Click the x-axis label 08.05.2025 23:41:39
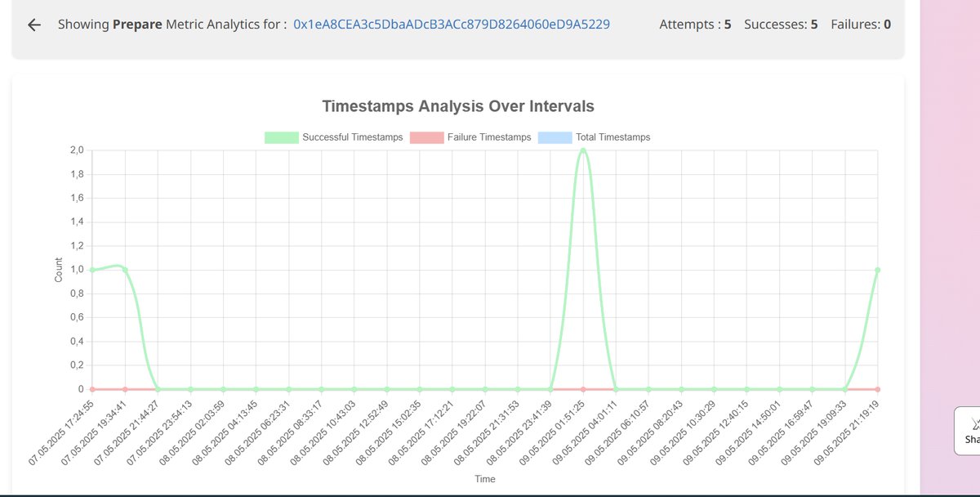Viewport: 980px width, 497px height. [520, 432]
